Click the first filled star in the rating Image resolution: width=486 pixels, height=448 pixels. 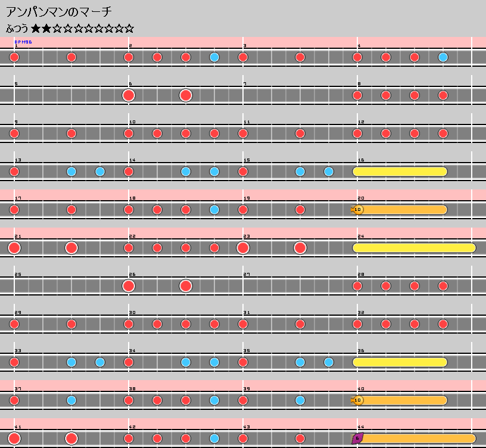click(36, 28)
